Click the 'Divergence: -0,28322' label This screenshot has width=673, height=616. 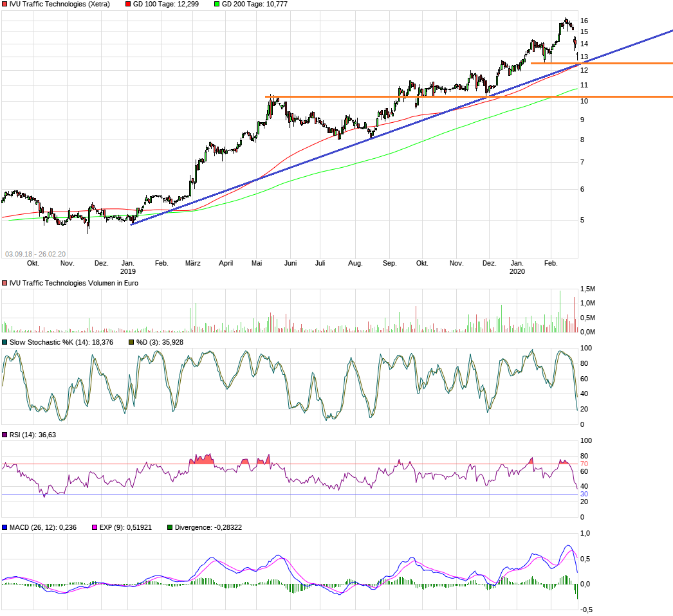tap(208, 527)
